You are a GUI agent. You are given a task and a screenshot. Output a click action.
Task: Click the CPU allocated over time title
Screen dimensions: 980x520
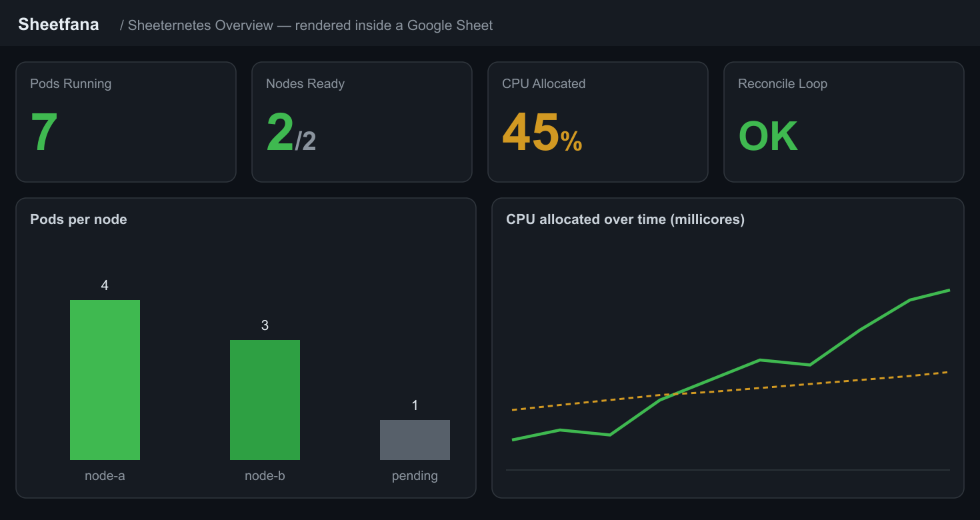(625, 219)
